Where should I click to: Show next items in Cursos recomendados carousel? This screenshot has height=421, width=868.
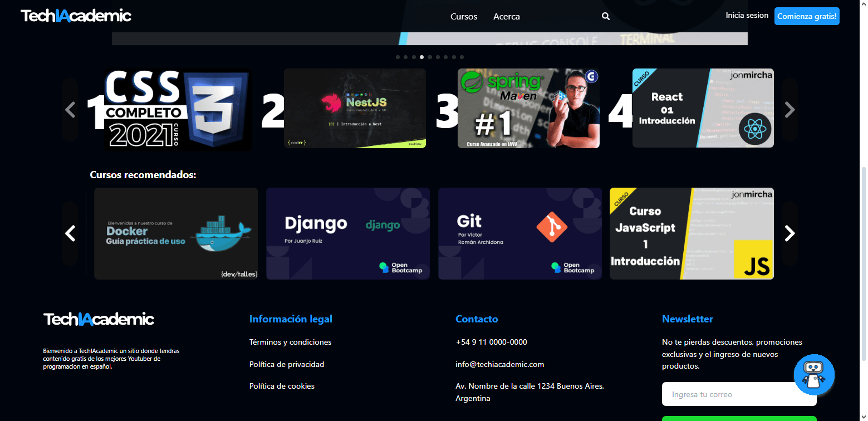(789, 233)
